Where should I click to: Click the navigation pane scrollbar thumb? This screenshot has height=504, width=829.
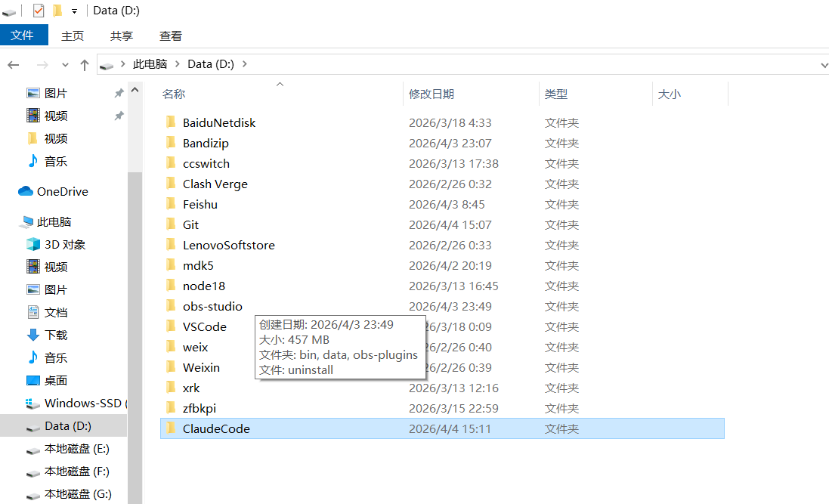click(x=135, y=338)
